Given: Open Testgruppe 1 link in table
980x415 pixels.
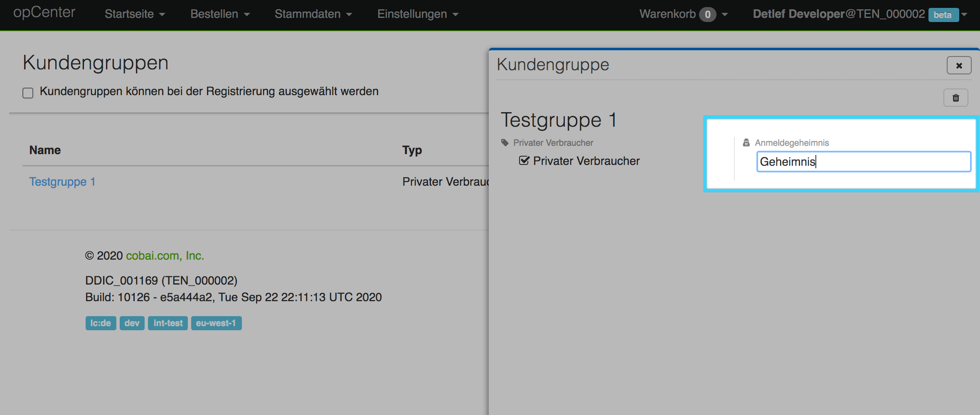Looking at the screenshot, I should coord(62,182).
